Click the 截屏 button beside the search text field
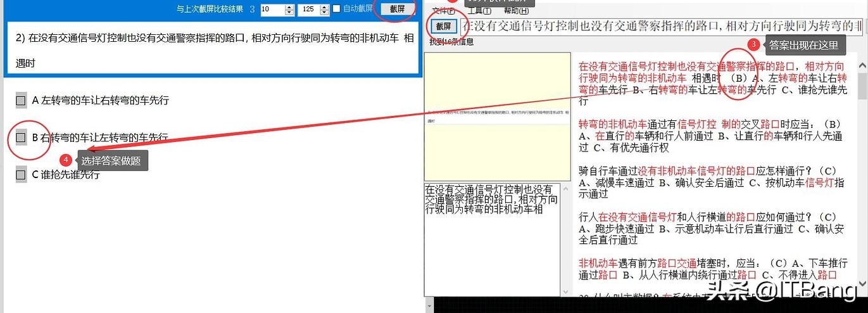 (443, 26)
